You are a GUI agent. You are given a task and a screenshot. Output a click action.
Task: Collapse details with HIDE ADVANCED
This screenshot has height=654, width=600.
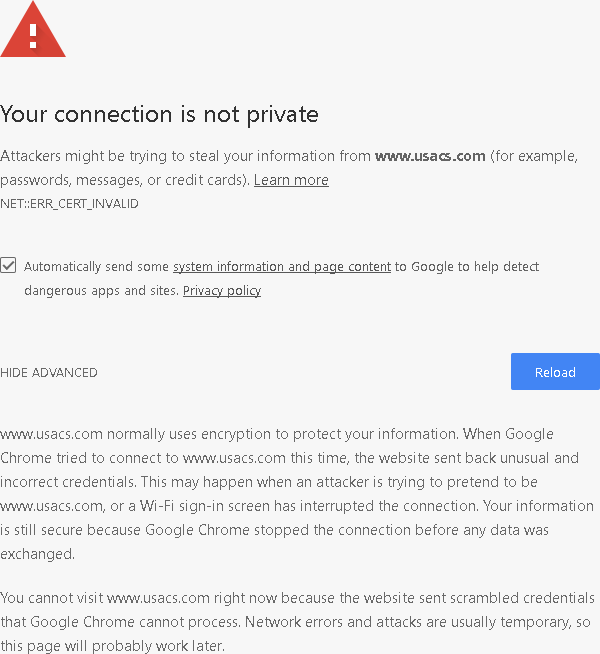click(x=49, y=372)
